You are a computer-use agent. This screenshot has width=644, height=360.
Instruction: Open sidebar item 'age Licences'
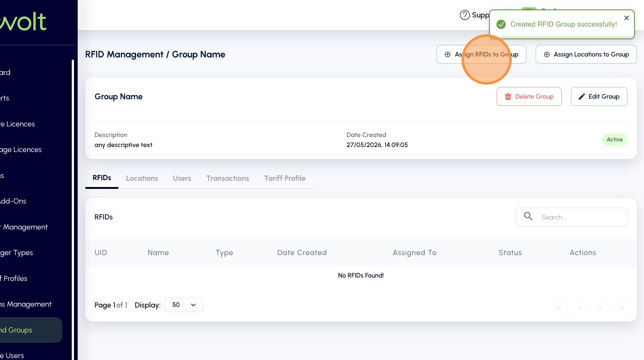click(x=21, y=150)
